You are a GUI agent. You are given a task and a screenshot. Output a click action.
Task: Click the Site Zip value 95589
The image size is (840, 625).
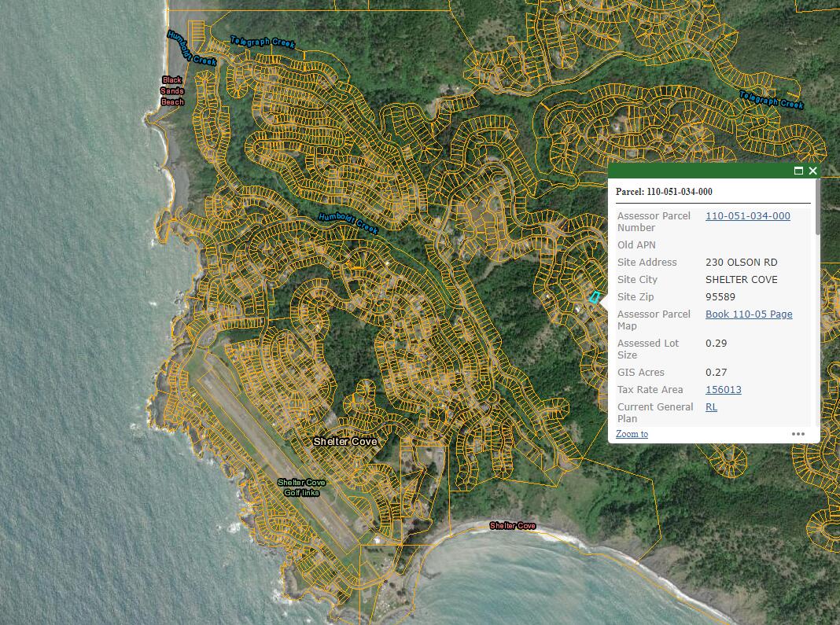tap(720, 296)
